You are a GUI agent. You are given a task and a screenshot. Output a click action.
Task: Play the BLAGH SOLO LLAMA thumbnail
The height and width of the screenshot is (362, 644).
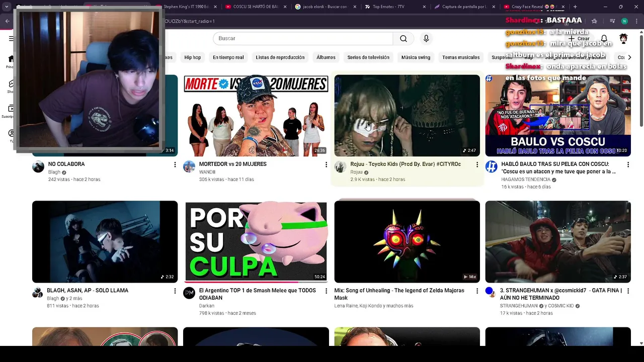[x=105, y=242]
